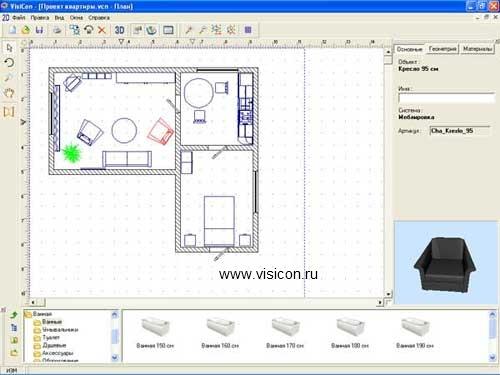Select the Аксессуары folder

click(x=53, y=353)
